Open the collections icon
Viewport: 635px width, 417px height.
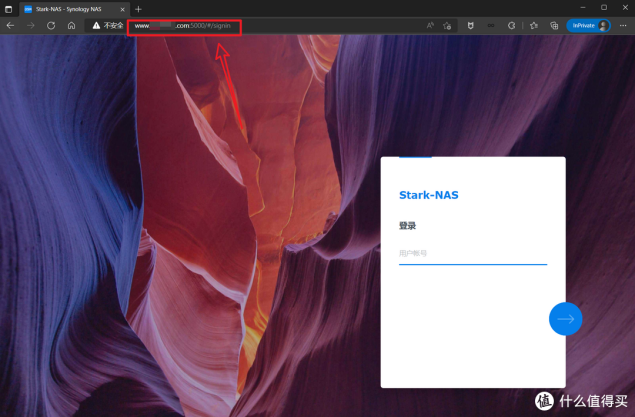(x=554, y=26)
